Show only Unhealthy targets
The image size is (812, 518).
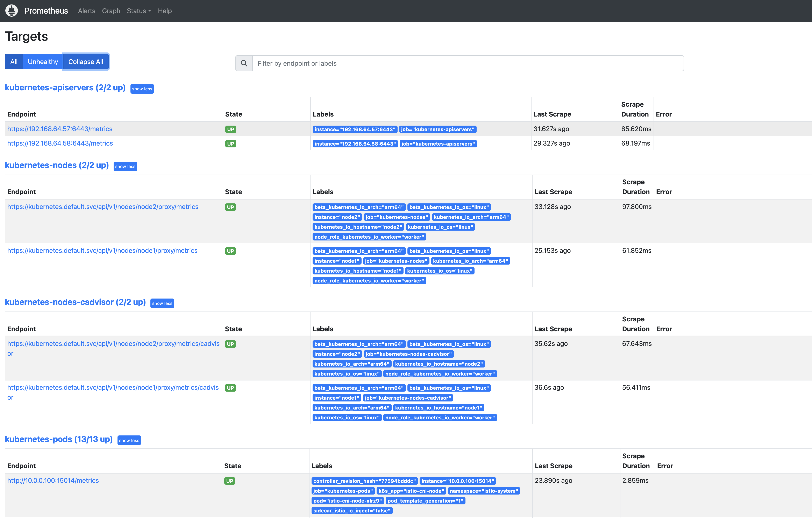43,62
